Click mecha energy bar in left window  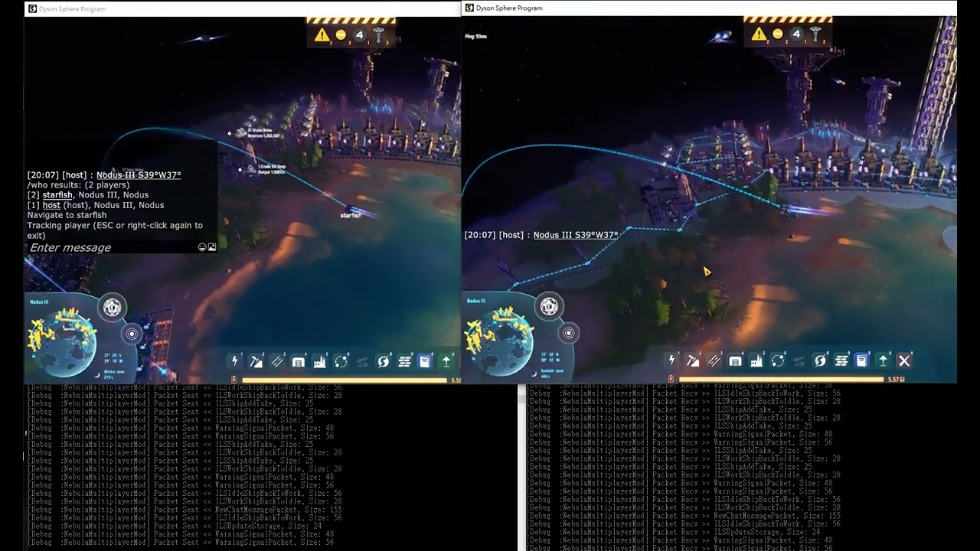pos(345,380)
